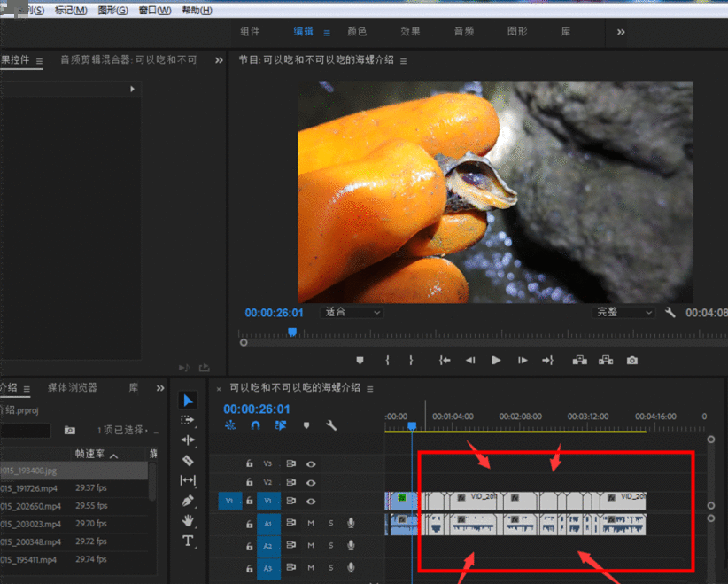The image size is (728, 584).
Task: Toggle the timeline Snap magnet icon
Action: 255,425
